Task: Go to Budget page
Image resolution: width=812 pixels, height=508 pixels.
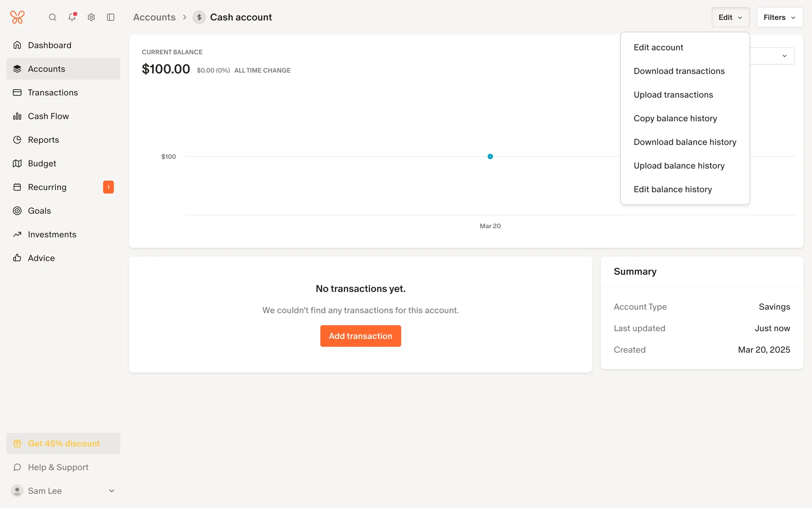Action: click(42, 163)
